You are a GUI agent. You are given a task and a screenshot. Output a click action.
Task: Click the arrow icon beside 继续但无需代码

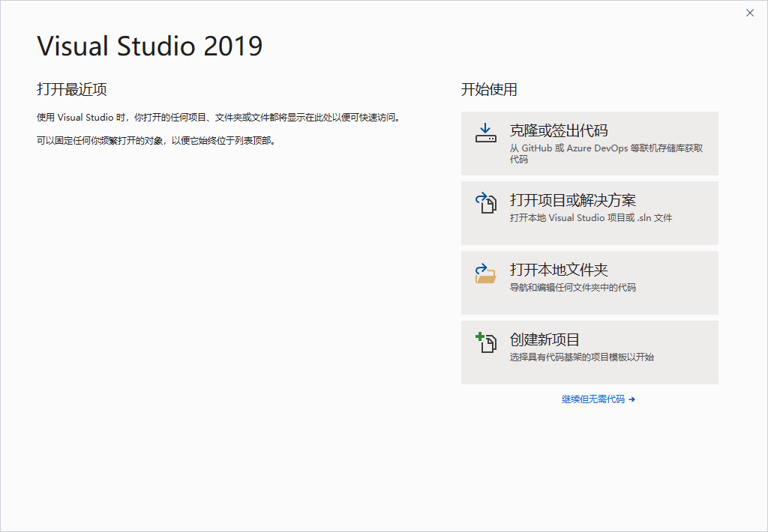pyautogui.click(x=631, y=399)
